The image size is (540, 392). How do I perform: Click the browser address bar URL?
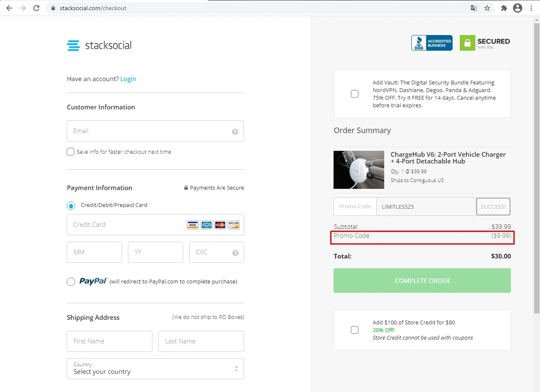click(93, 8)
